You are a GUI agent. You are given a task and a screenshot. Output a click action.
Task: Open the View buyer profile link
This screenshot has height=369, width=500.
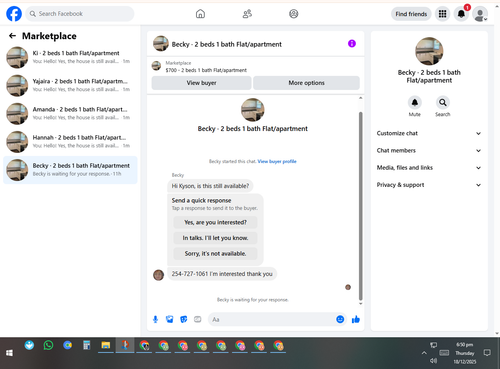277,161
